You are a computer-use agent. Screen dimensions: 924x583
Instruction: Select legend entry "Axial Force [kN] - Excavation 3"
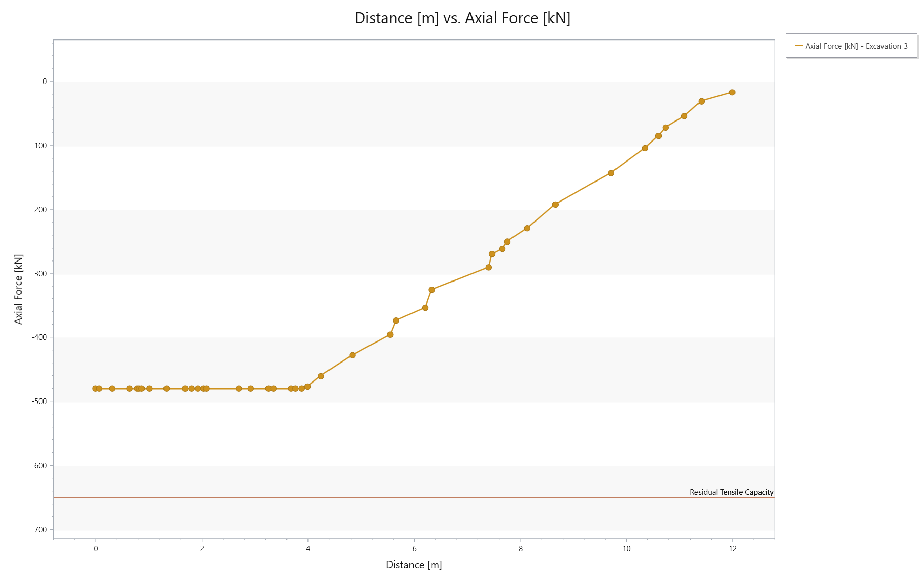pos(851,46)
